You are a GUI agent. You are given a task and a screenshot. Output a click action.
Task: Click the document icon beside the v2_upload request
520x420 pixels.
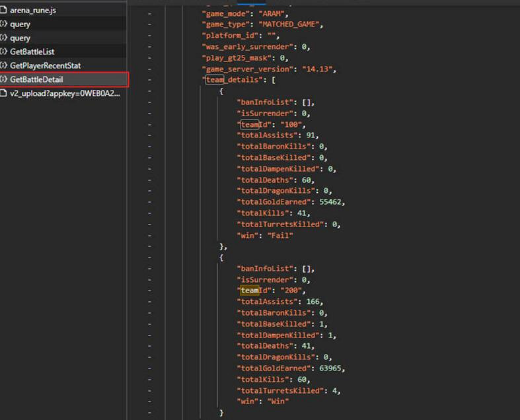point(5,94)
